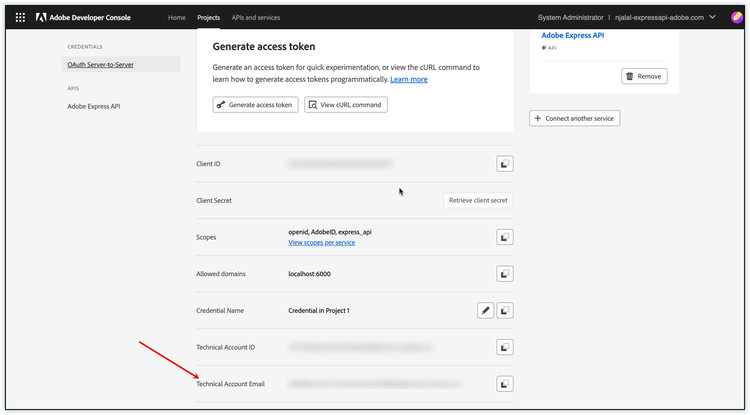This screenshot has height=415, width=750.
Task: Open the Projects tab
Action: tap(209, 18)
